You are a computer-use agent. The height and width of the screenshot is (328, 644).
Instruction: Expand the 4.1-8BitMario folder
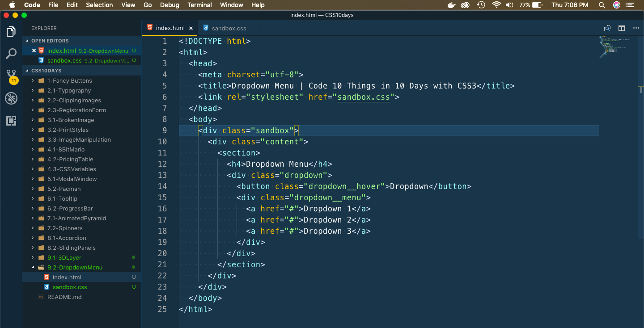click(82, 149)
